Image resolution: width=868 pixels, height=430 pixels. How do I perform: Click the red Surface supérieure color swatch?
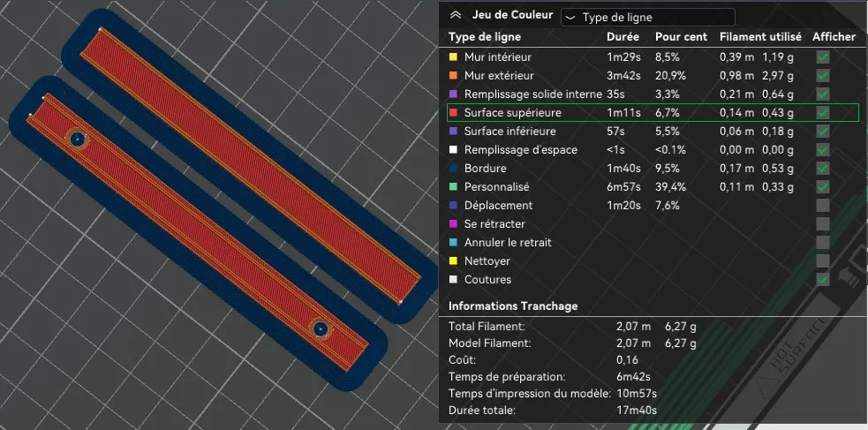[453, 113]
